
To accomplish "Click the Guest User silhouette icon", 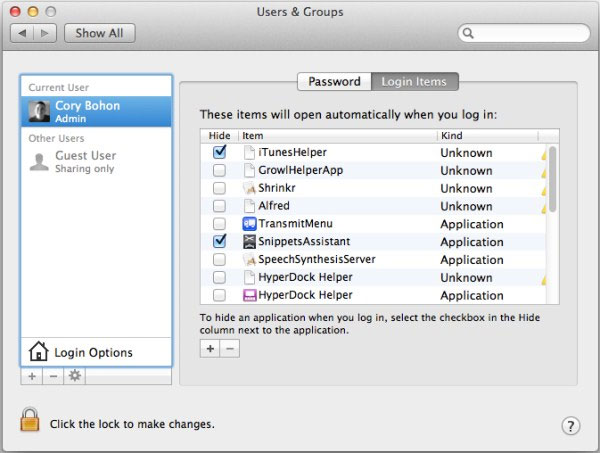I will point(39,162).
